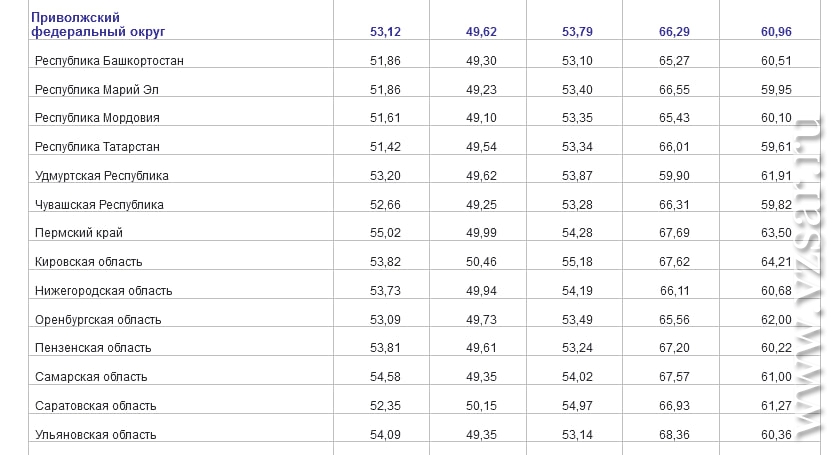This screenshot has height=455, width=838.
Task: Click the district total value 53,12
Action: [x=385, y=32]
